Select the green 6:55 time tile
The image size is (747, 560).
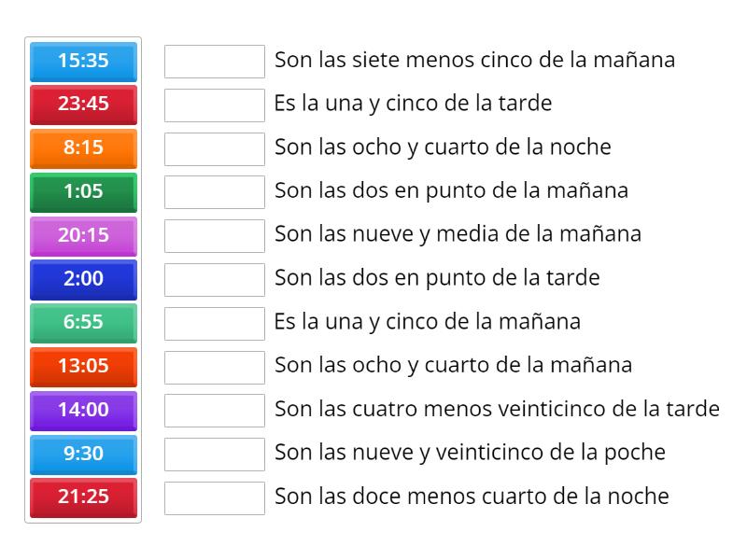click(83, 323)
